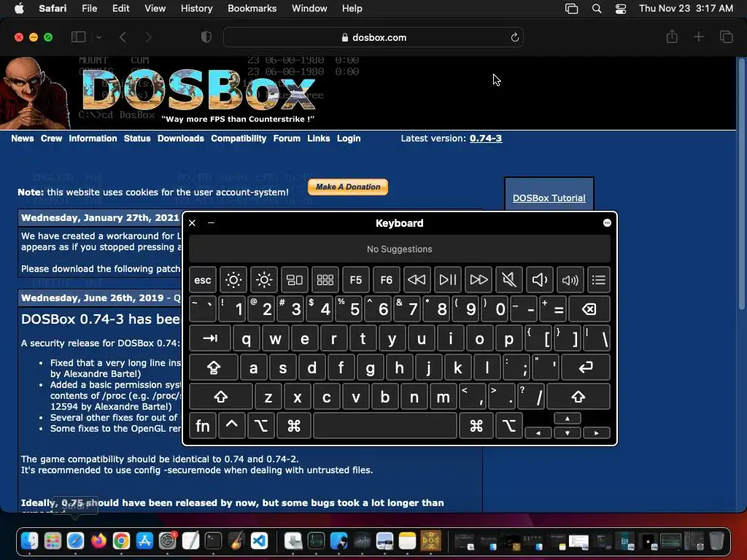Viewport: 747px width, 560px height.
Task: Tap the tab key on the keyboard
Action: click(210, 338)
